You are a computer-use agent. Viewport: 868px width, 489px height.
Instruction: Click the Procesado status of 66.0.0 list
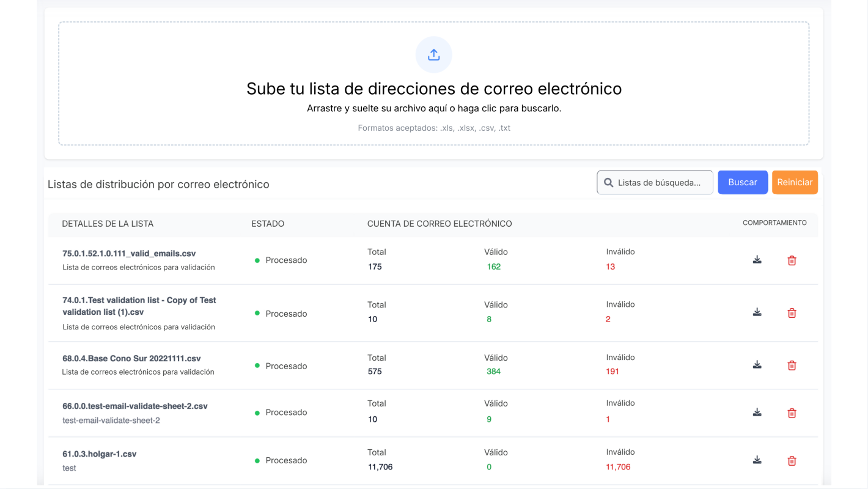click(285, 413)
